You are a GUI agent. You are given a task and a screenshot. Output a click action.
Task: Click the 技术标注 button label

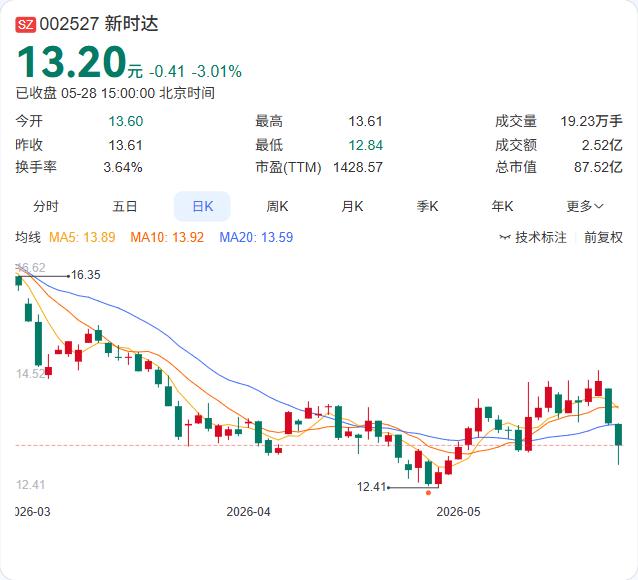tap(541, 237)
